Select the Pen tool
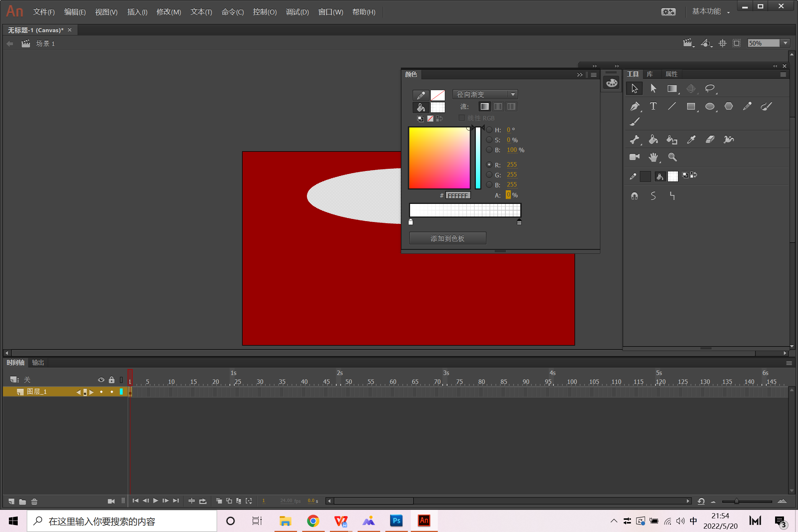This screenshot has width=798, height=532. click(x=634, y=107)
